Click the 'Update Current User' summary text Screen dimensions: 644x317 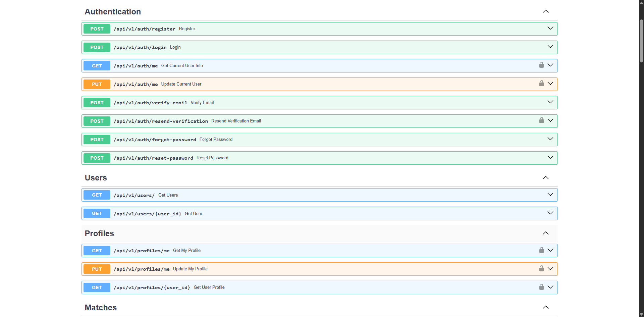point(181,84)
